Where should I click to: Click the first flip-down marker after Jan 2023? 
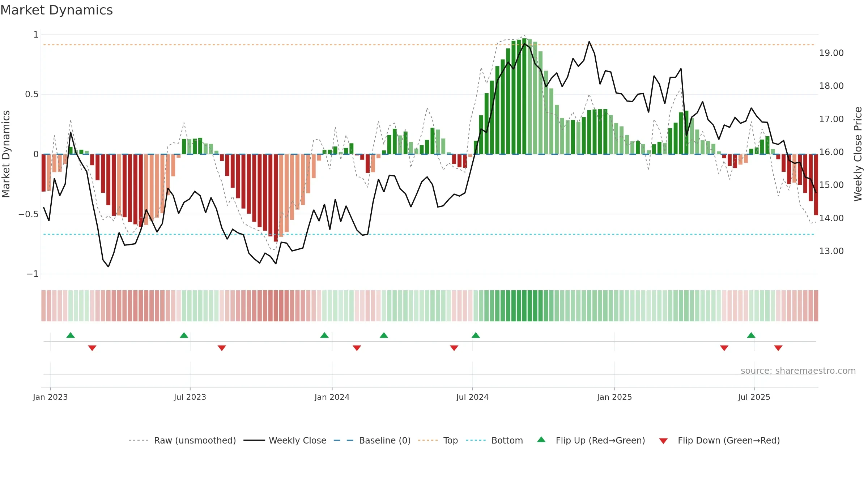(92, 348)
